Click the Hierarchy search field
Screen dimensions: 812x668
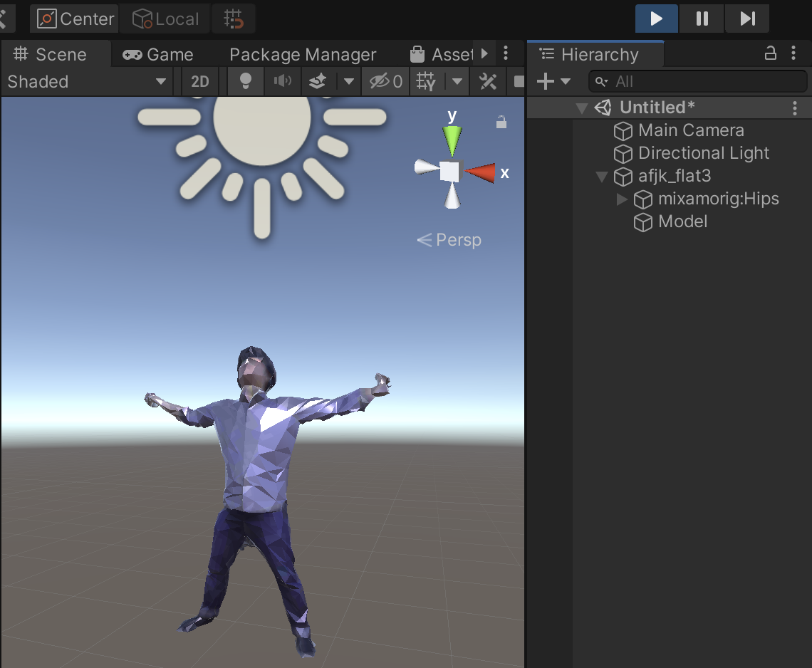click(x=698, y=81)
